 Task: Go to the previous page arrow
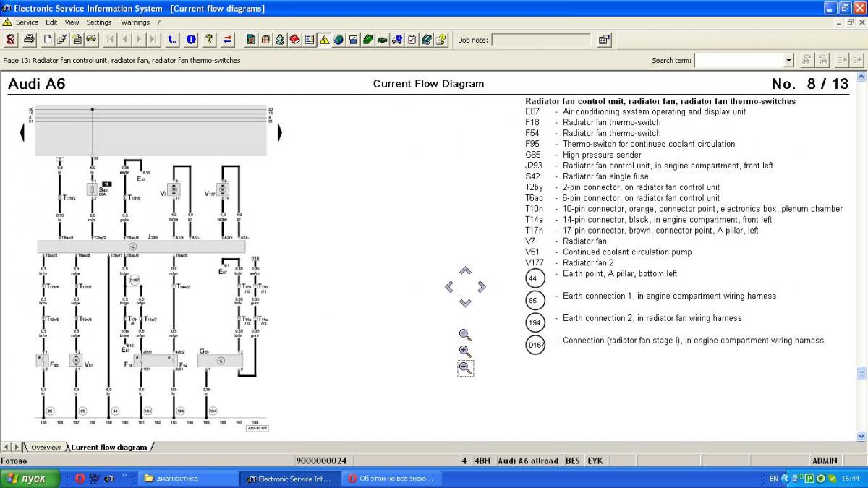[x=125, y=39]
